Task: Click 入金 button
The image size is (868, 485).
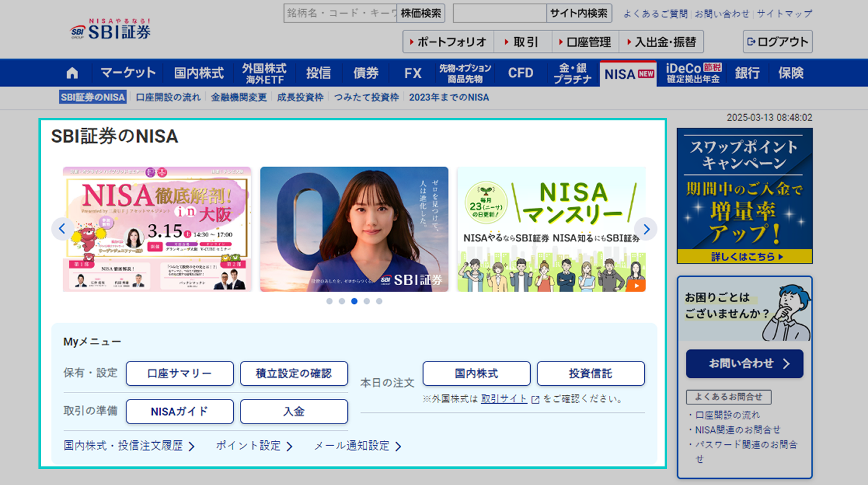Action: point(294,411)
